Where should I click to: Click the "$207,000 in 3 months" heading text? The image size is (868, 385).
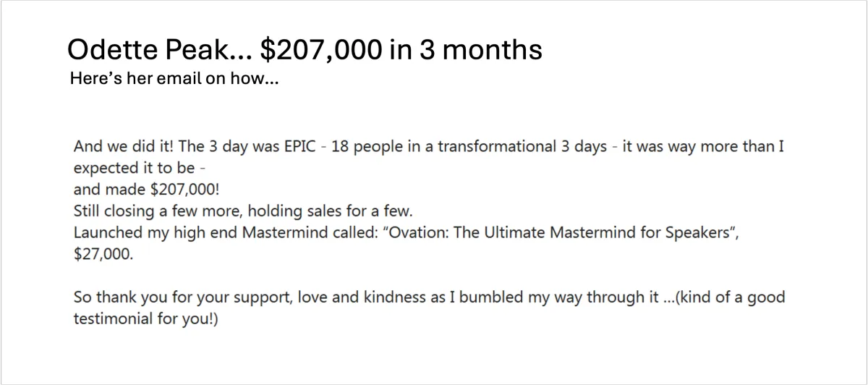click(401, 50)
